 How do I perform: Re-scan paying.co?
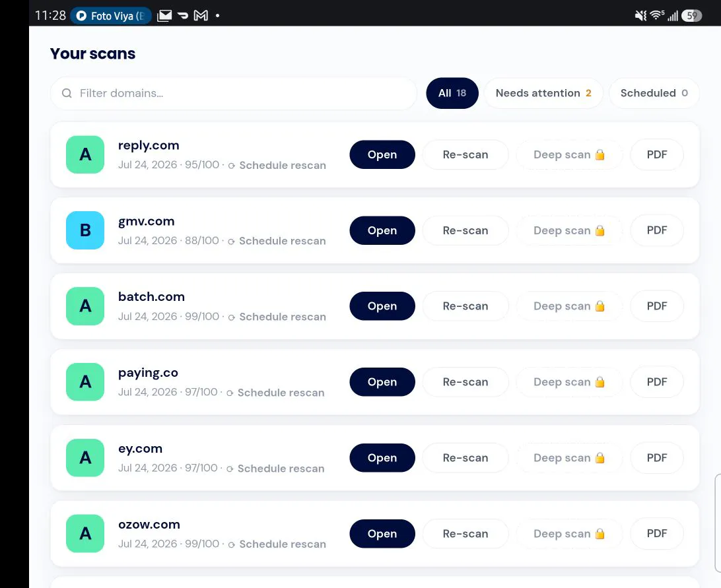(465, 382)
